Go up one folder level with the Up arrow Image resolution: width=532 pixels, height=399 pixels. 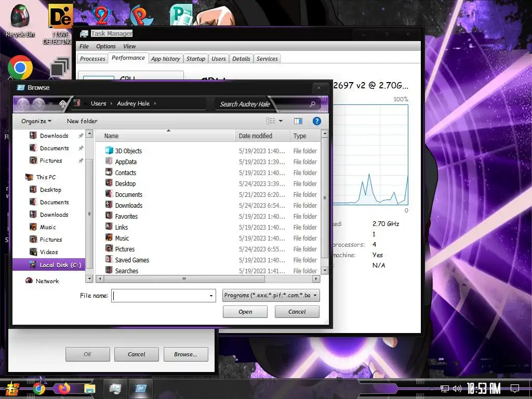(62, 104)
